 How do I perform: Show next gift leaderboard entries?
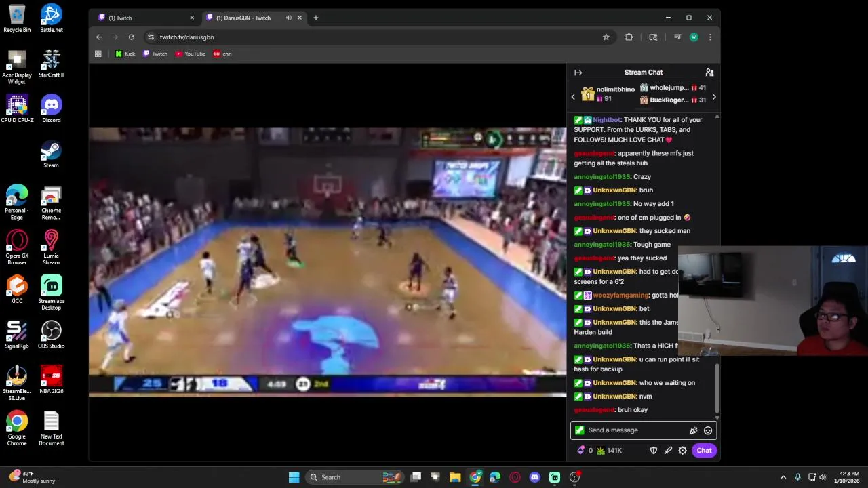pos(713,97)
